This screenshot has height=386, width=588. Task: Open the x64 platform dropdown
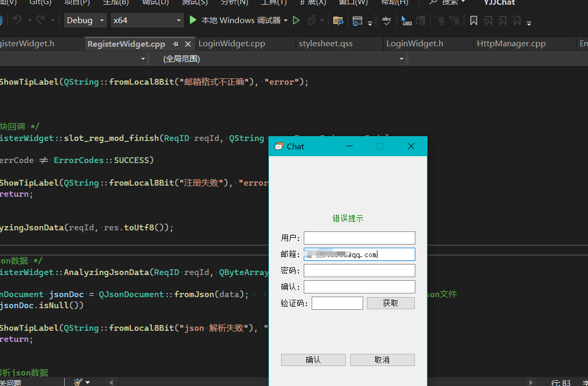[147, 20]
